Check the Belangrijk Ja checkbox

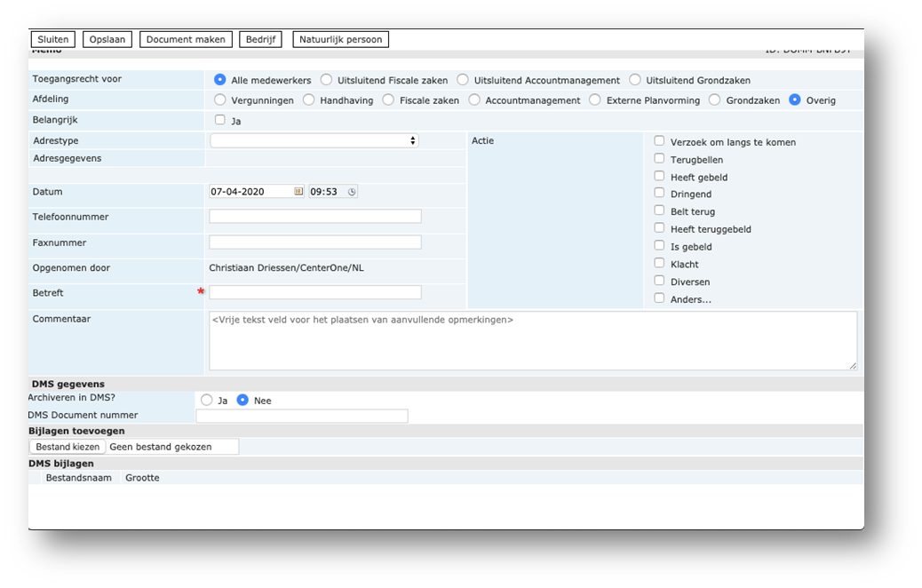pos(220,120)
